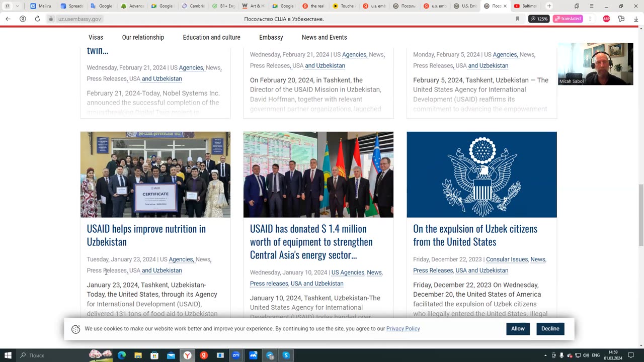Click Consular Issues category link
Viewport: 644px width, 362px height.
click(507, 259)
